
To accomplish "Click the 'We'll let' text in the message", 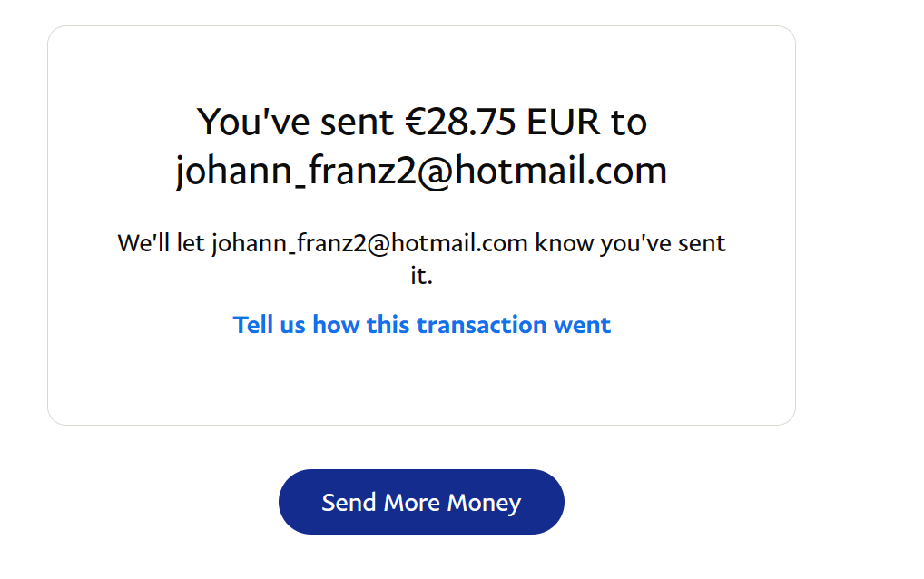I will click(161, 243).
